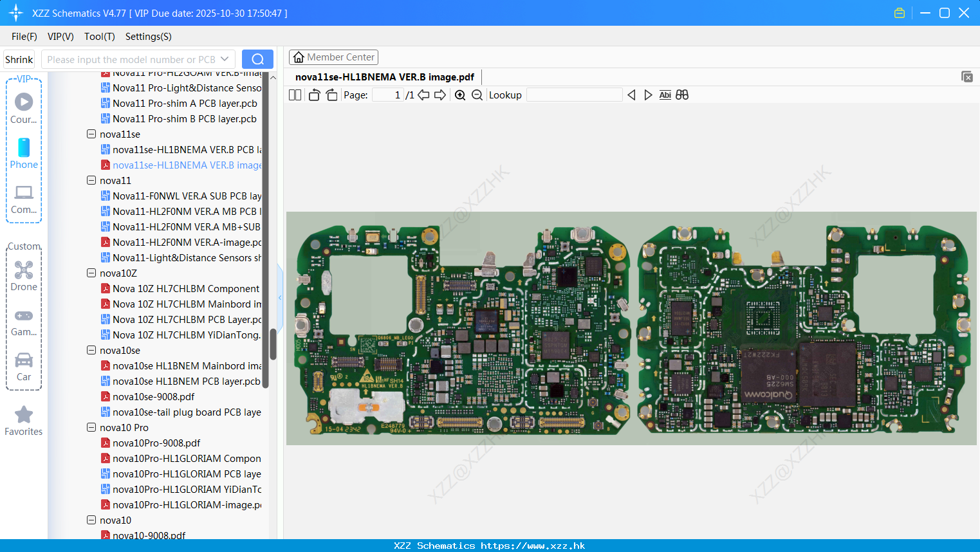Open nova10se-tail plug board PCB layer
Viewport: 980px width, 552px height.
181,412
